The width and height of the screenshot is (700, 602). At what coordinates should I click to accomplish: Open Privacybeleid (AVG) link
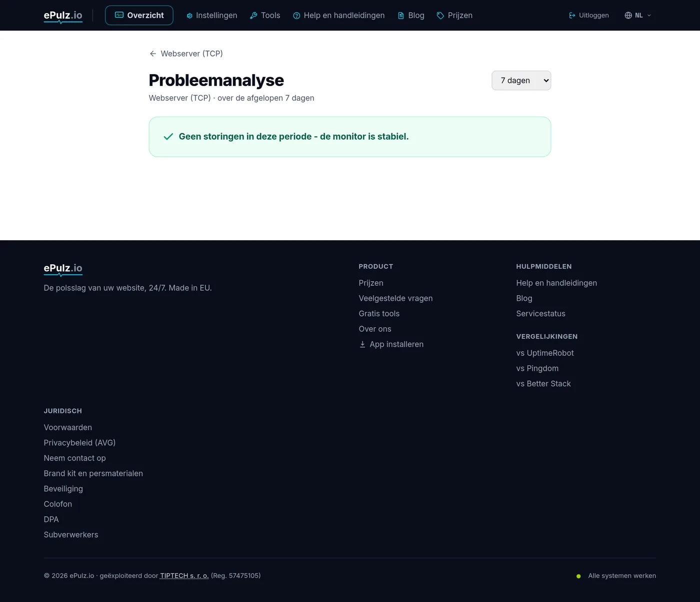(x=79, y=443)
